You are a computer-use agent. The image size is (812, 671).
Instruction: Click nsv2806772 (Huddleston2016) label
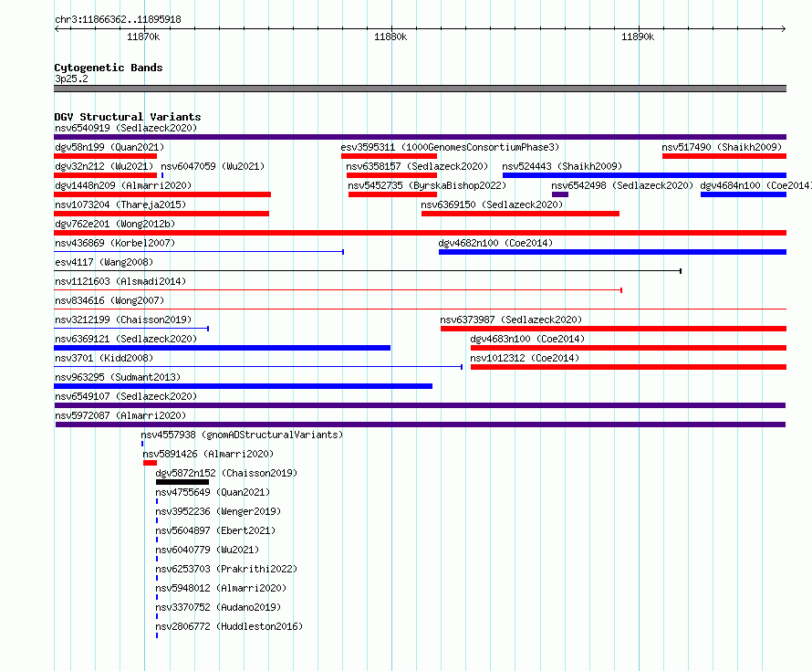tap(229, 626)
